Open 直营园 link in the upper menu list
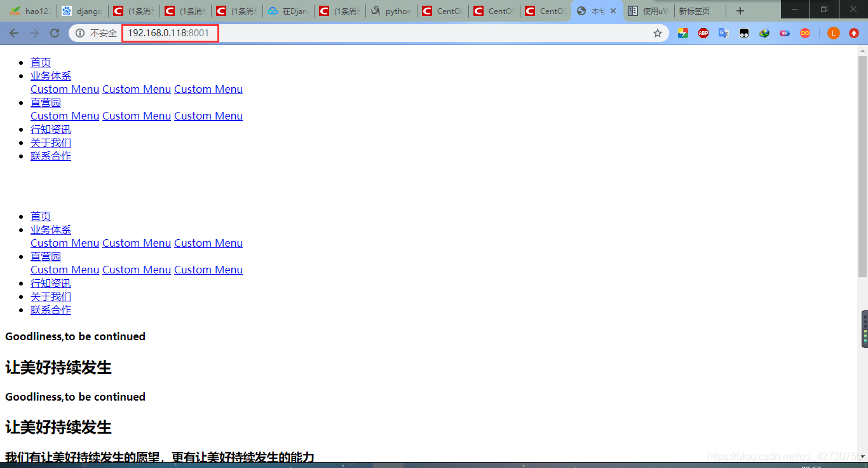The width and height of the screenshot is (868, 468). point(46,102)
